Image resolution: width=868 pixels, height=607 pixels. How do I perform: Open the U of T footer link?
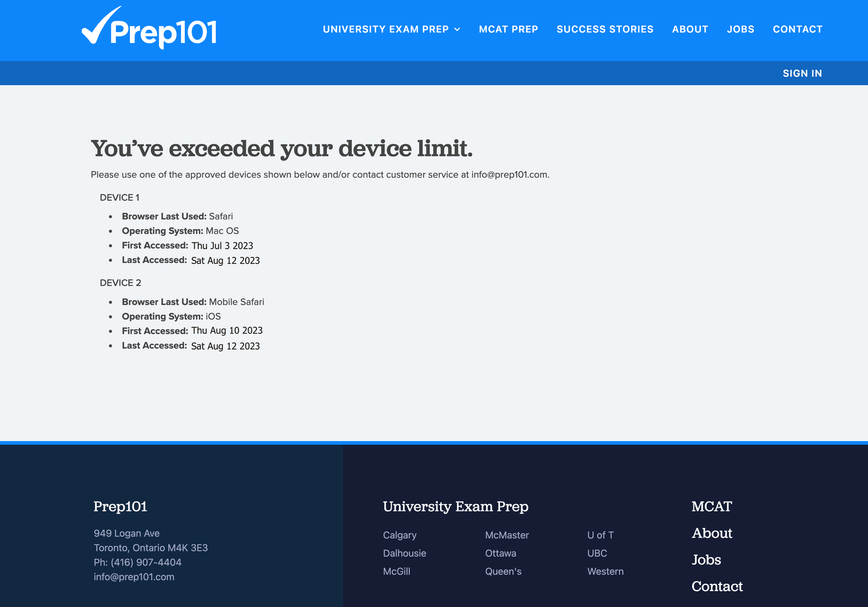(600, 535)
